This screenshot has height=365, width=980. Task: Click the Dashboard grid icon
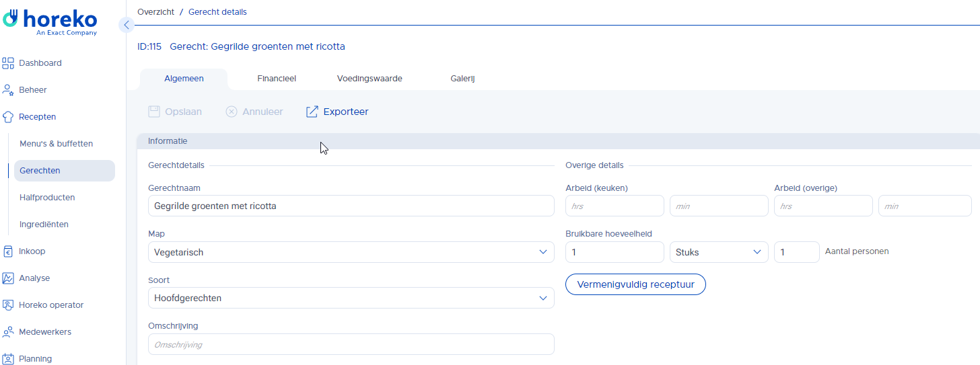(x=8, y=63)
